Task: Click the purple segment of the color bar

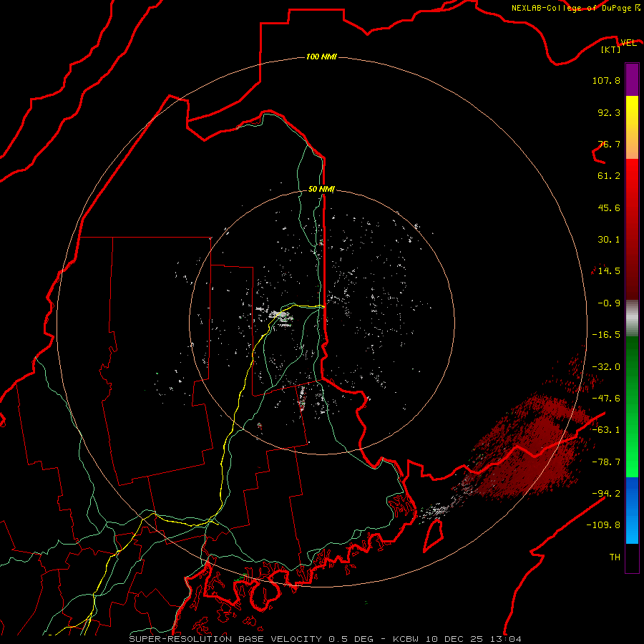Action: 632,79
